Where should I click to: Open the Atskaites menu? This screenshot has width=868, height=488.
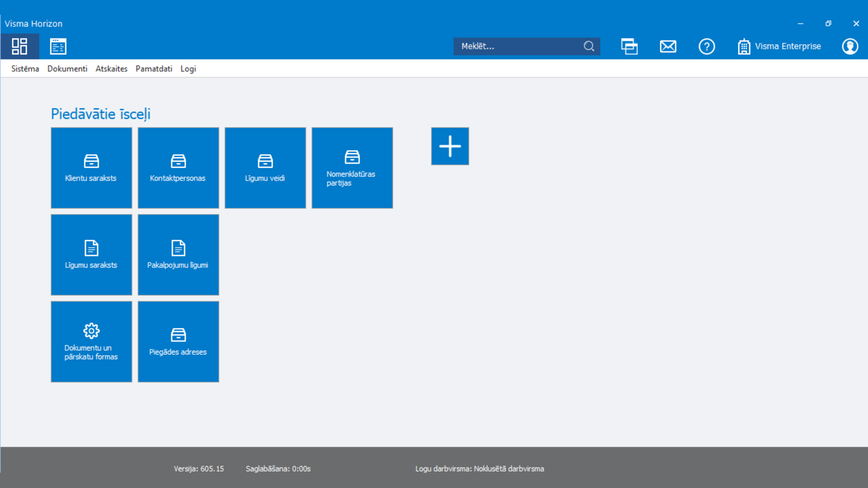[x=112, y=69]
